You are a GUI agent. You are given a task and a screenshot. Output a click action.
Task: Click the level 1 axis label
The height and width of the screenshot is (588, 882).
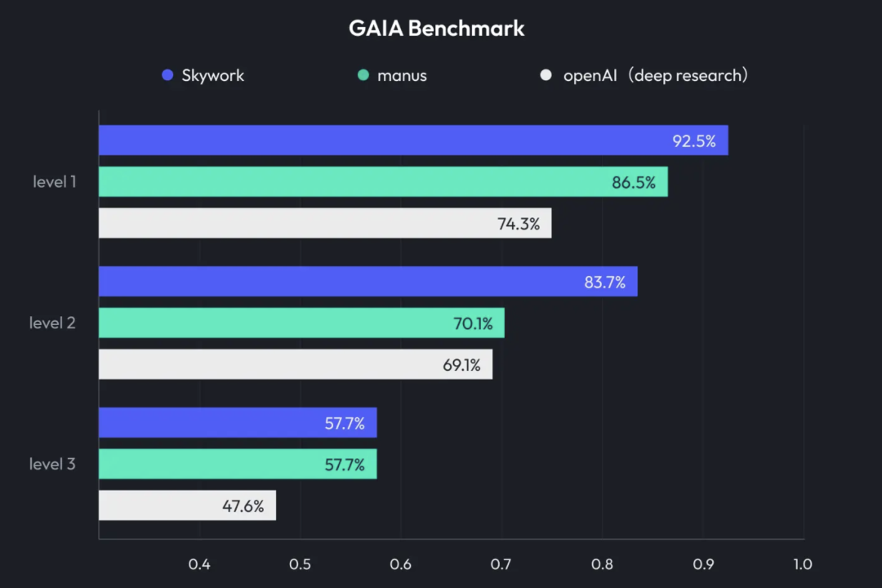coord(55,182)
